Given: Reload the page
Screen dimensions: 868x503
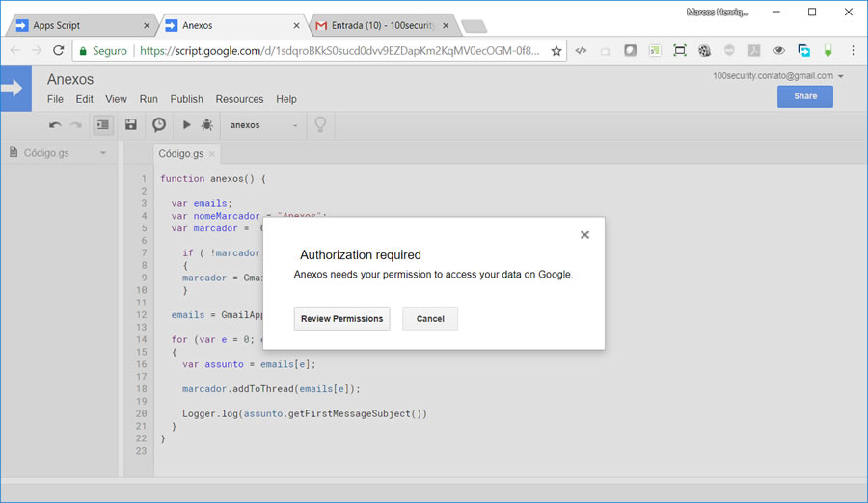Looking at the screenshot, I should (58, 50).
